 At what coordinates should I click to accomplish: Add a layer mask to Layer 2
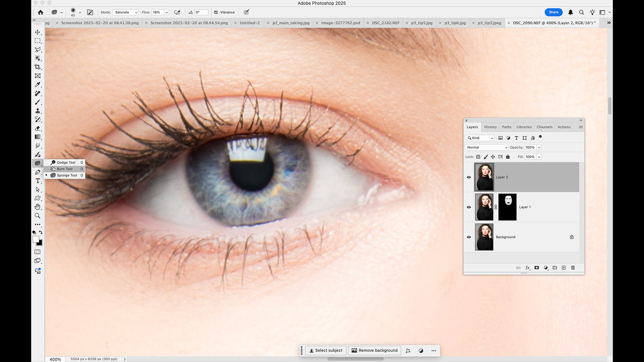pyautogui.click(x=537, y=268)
